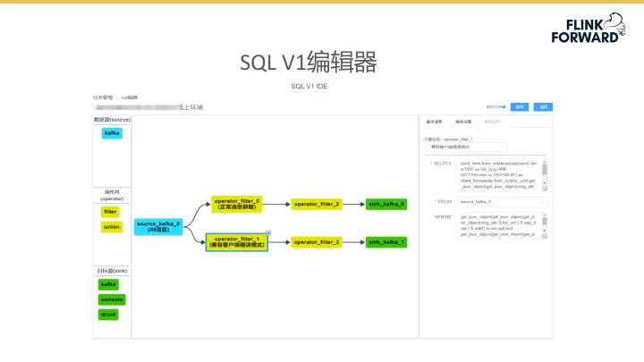This screenshot has height=362, width=644.
Task: Remove operator_filter_1 via its X icon
Action: tap(268, 232)
